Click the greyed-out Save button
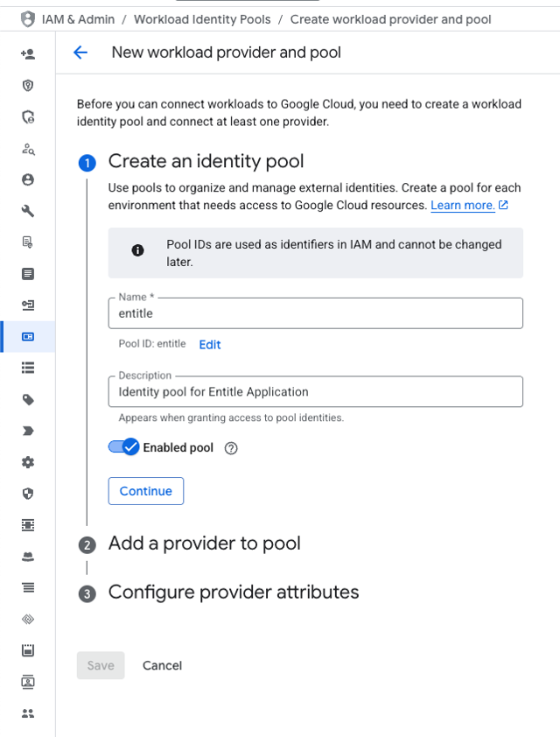This screenshot has height=737, width=560. 101,665
